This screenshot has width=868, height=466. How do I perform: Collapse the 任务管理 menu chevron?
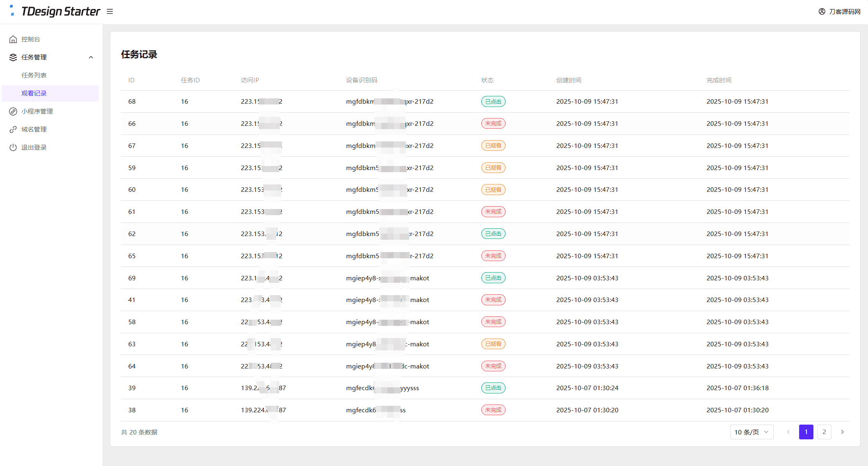[91, 57]
